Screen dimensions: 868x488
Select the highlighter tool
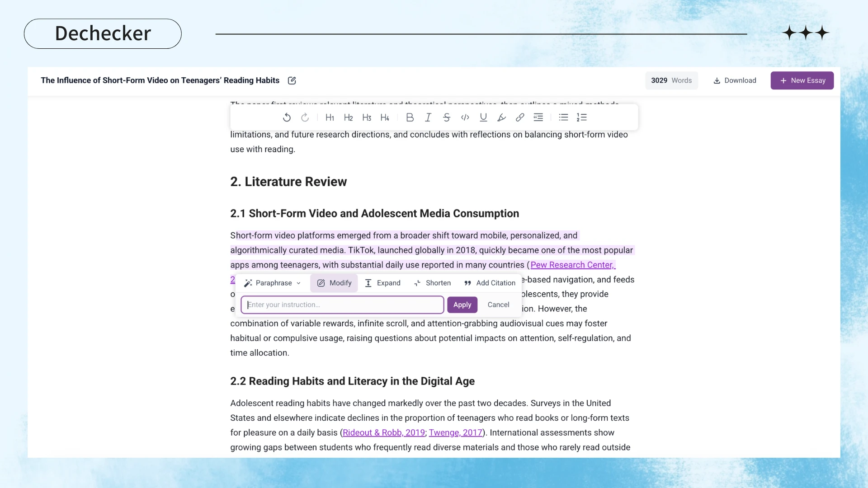coord(501,117)
